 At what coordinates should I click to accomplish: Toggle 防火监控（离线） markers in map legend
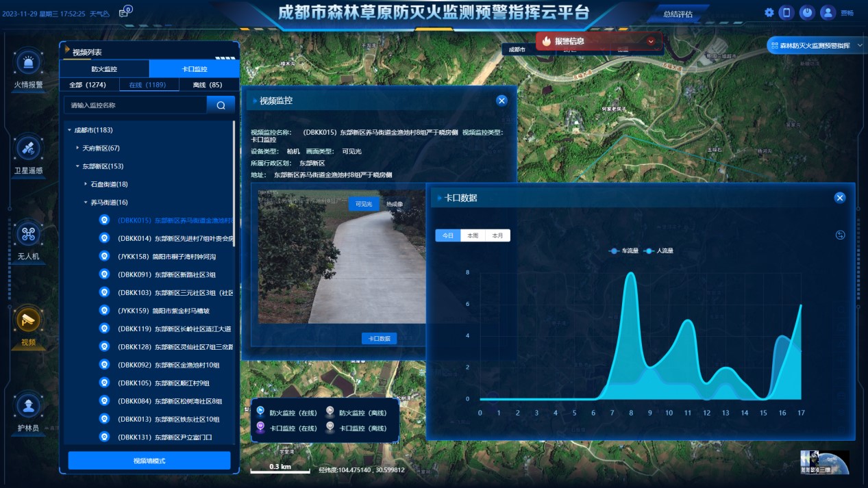pyautogui.click(x=356, y=413)
